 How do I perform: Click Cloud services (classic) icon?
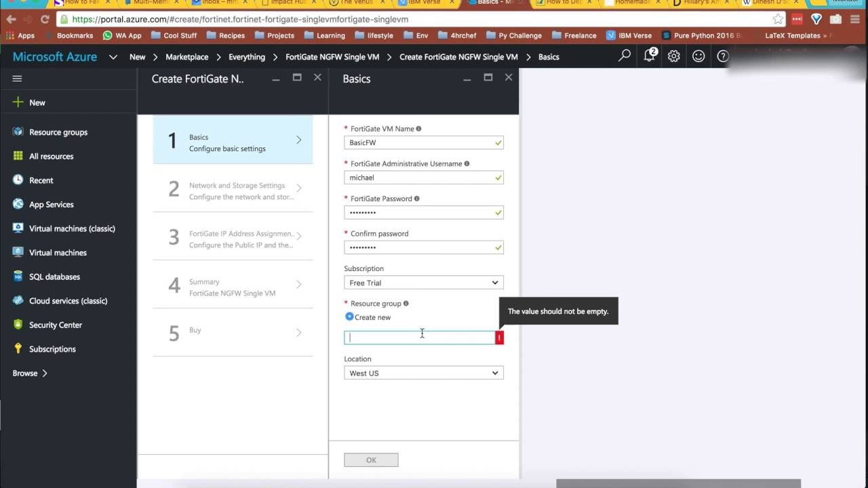coord(18,300)
